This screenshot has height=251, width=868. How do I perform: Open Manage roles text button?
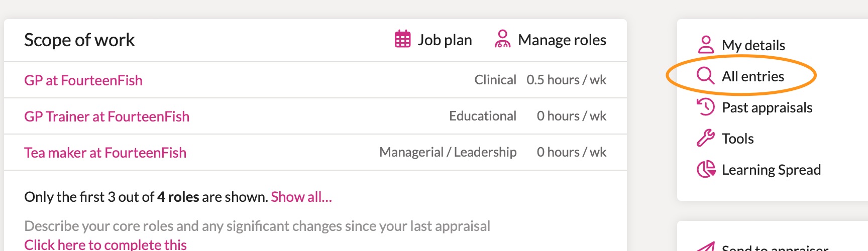(562, 40)
